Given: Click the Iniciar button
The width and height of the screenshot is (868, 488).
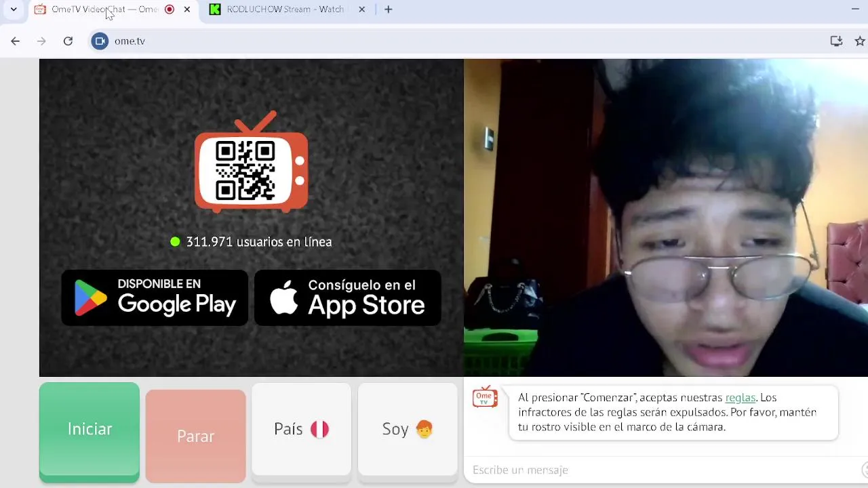Looking at the screenshot, I should (90, 432).
